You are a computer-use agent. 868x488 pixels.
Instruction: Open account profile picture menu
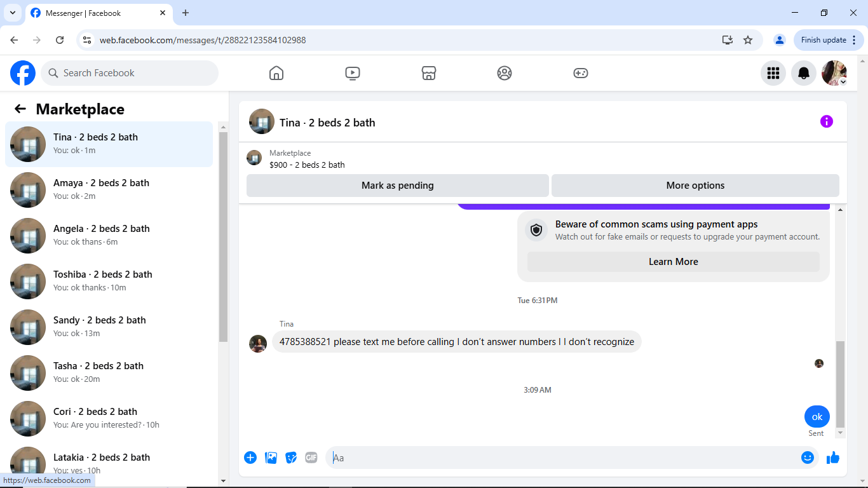[834, 73]
